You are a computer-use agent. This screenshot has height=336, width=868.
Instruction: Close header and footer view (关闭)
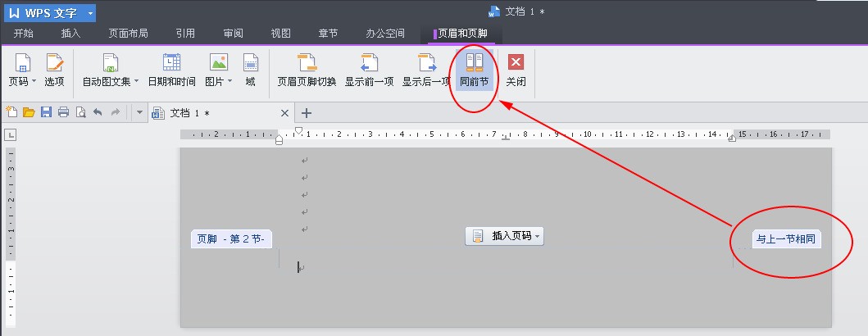pos(516,70)
